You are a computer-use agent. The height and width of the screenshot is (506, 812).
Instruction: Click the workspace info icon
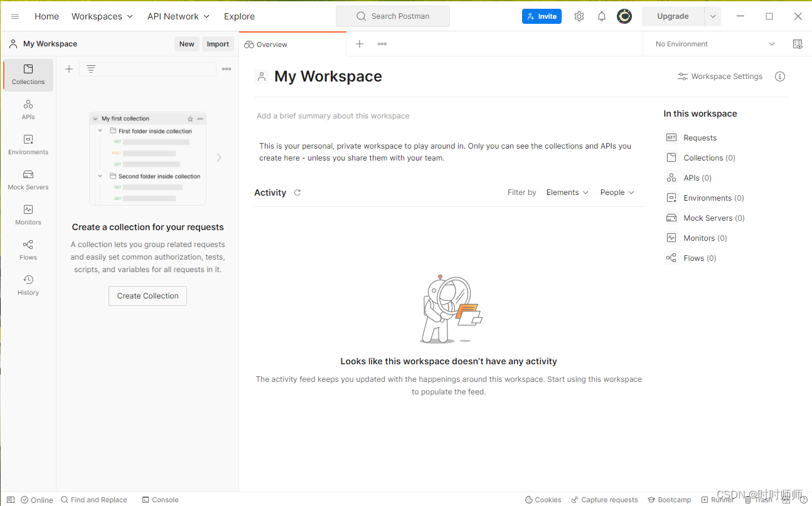coord(780,76)
